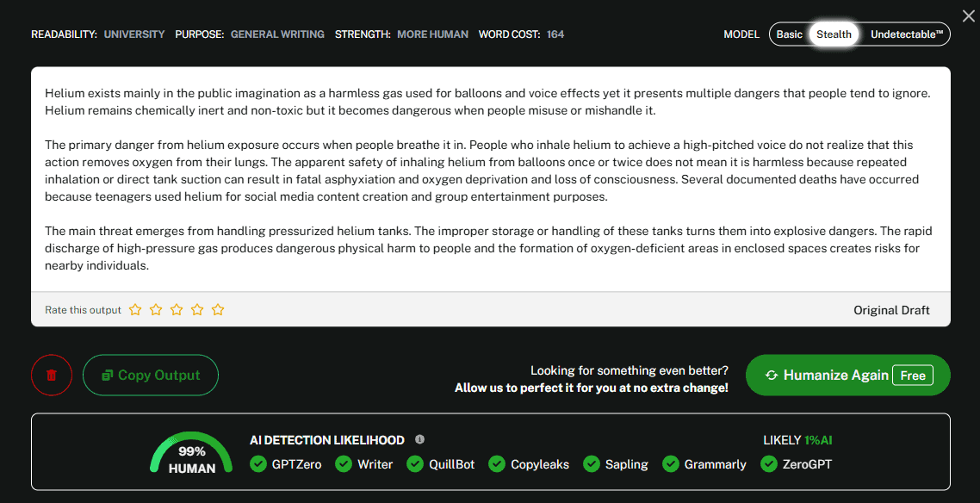Viewport: 980px width, 503px height.
Task: Rate output with the first star
Action: click(x=135, y=309)
